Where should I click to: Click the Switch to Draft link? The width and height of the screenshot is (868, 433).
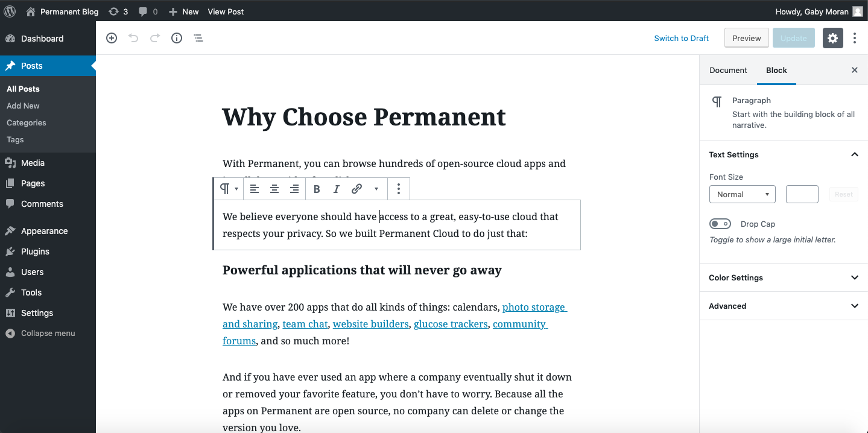tap(681, 37)
